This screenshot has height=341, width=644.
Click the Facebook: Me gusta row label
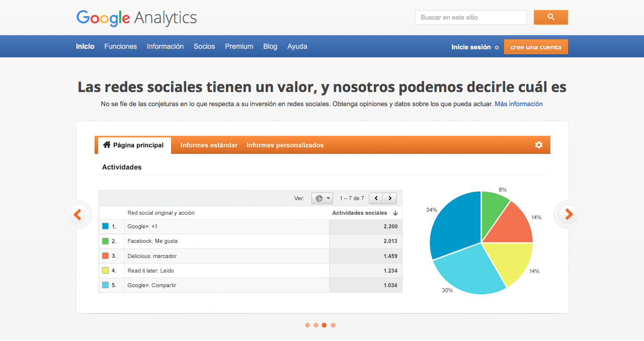(152, 241)
